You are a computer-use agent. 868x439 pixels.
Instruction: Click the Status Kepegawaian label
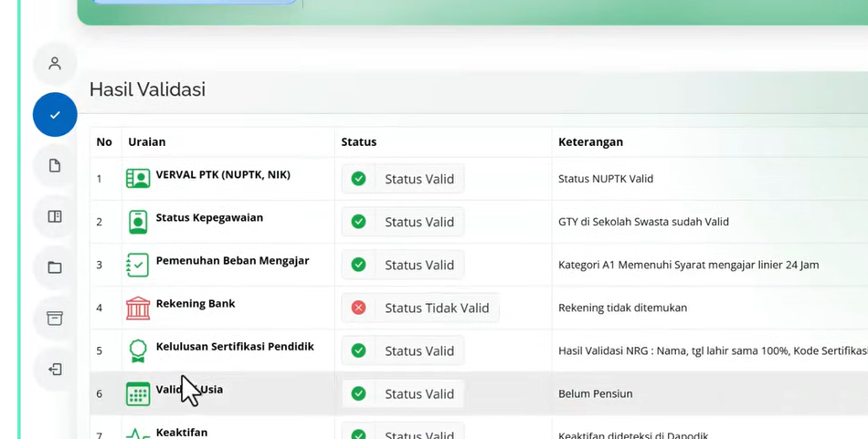[209, 218]
